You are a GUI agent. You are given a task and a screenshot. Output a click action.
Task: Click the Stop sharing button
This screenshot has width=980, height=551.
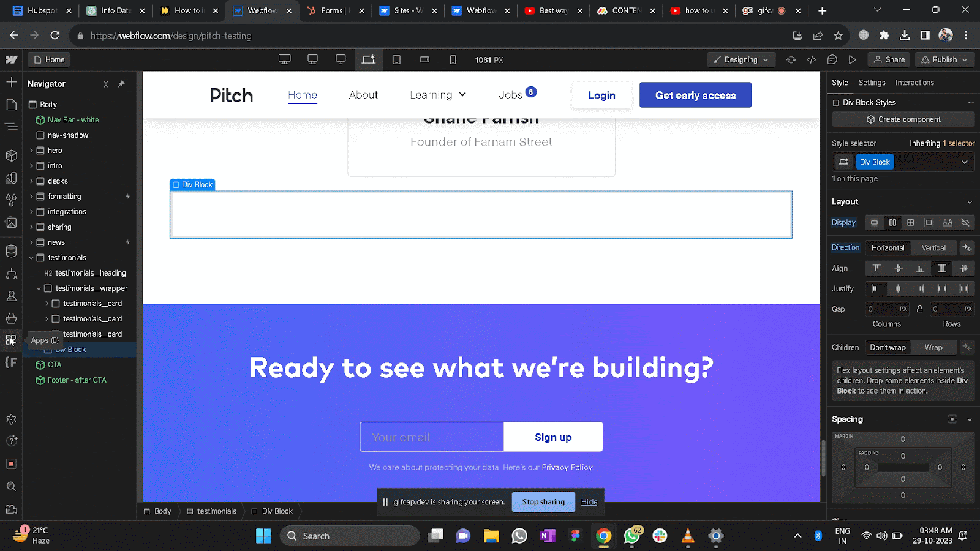(543, 502)
